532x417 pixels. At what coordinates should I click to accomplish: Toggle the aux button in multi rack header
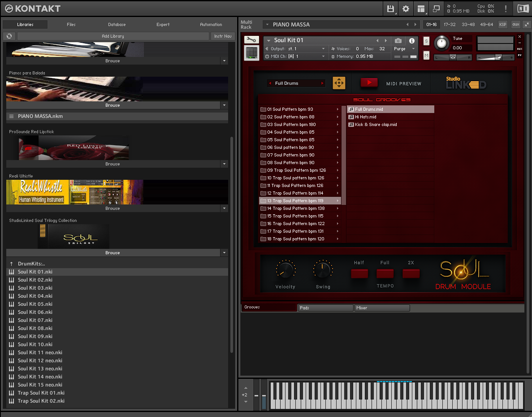(x=516, y=24)
